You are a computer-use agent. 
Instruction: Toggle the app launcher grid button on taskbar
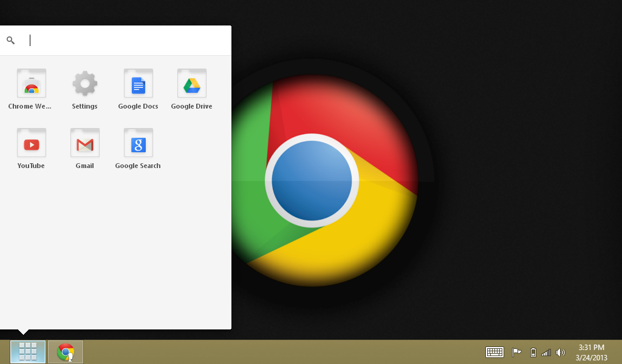28,352
